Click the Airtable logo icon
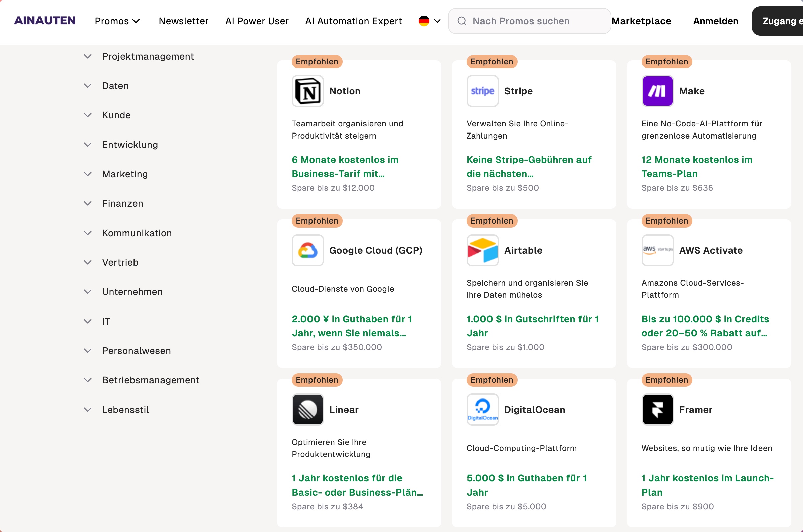This screenshot has width=803, height=532. [482, 250]
